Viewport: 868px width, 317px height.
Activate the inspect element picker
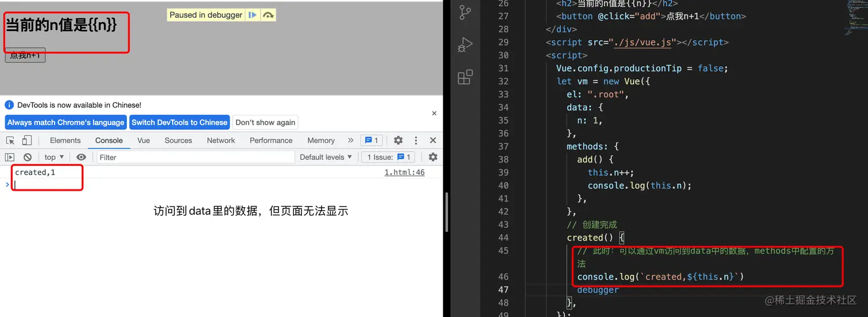tap(10, 140)
